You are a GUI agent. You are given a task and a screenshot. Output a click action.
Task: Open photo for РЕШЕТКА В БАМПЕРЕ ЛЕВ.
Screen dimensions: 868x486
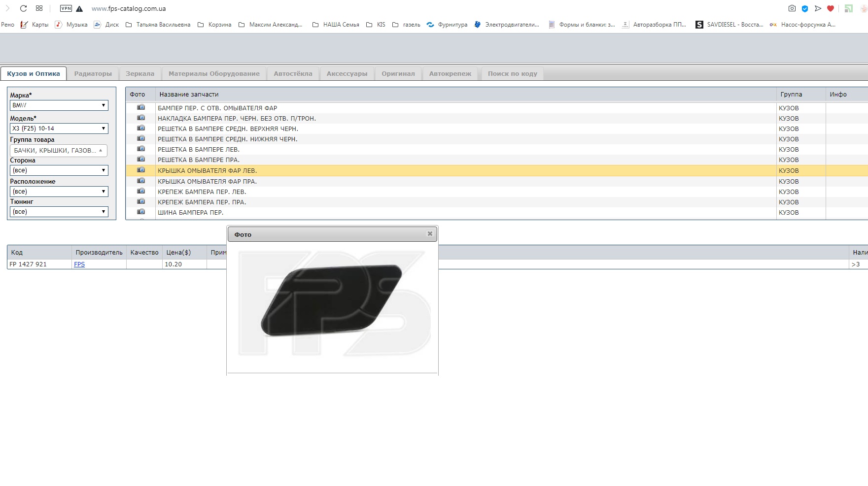pos(141,149)
